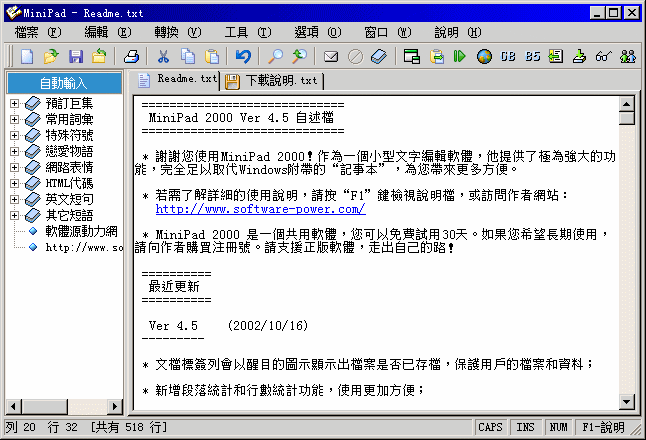The height and width of the screenshot is (440, 646).
Task: Click the yellow paste-with-arrow icon after layout icon
Action: [436, 56]
